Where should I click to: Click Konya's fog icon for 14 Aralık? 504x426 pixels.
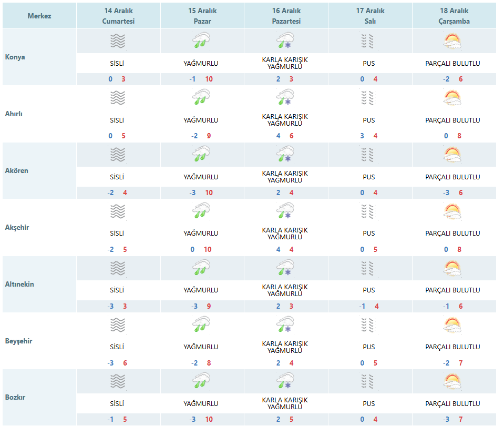(118, 41)
